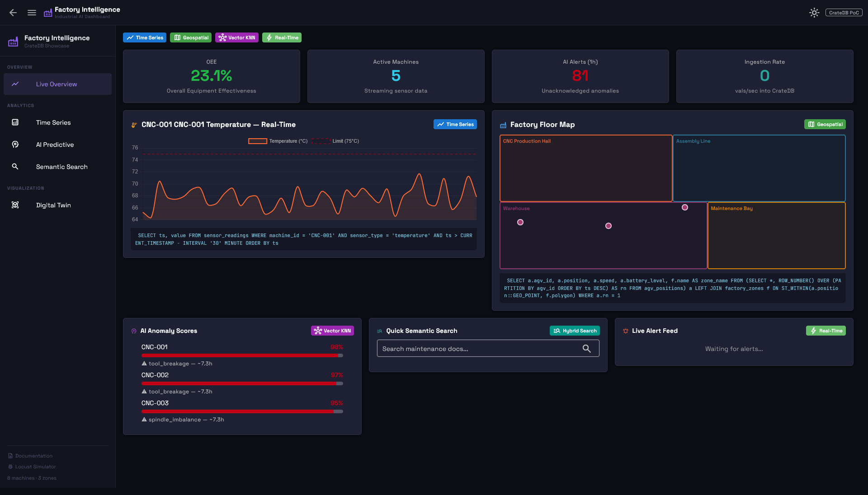Toggle the Temperature (°C) legend item

pyautogui.click(x=278, y=141)
